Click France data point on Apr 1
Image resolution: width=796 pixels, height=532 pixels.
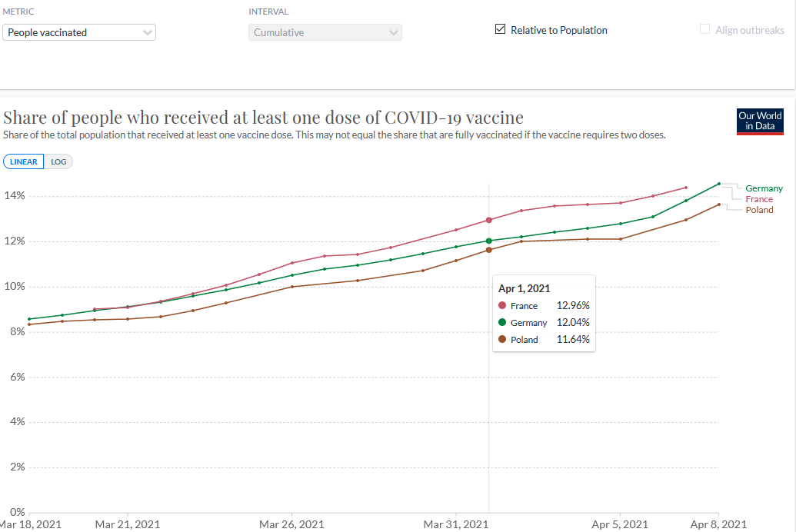click(x=489, y=221)
